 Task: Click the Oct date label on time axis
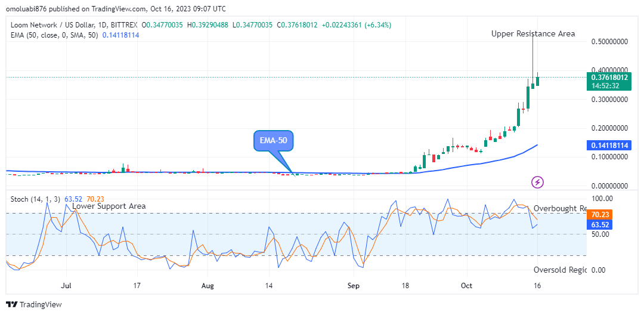(466, 285)
